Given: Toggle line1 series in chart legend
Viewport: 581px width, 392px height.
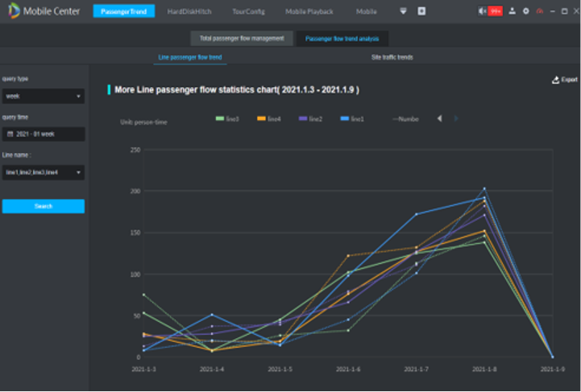Looking at the screenshot, I should [352, 119].
